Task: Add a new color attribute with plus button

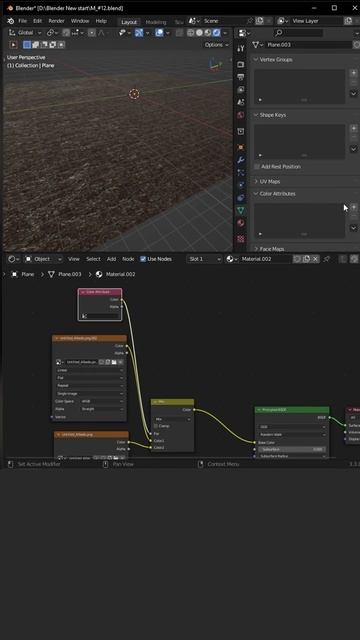Action: [353, 207]
